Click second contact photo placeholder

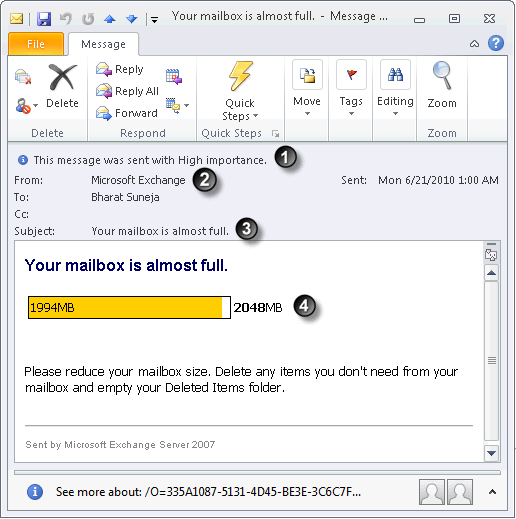pyautogui.click(x=460, y=492)
